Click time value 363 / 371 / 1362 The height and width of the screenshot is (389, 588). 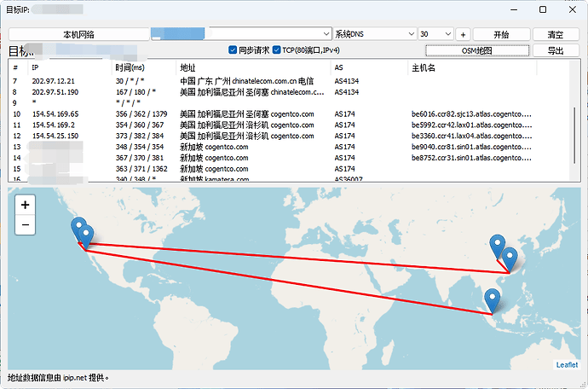pos(141,169)
